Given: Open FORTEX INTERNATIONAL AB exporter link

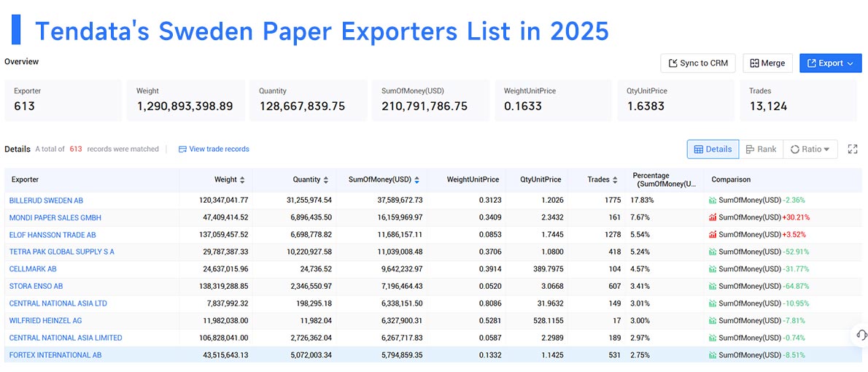Looking at the screenshot, I should (x=55, y=354).
